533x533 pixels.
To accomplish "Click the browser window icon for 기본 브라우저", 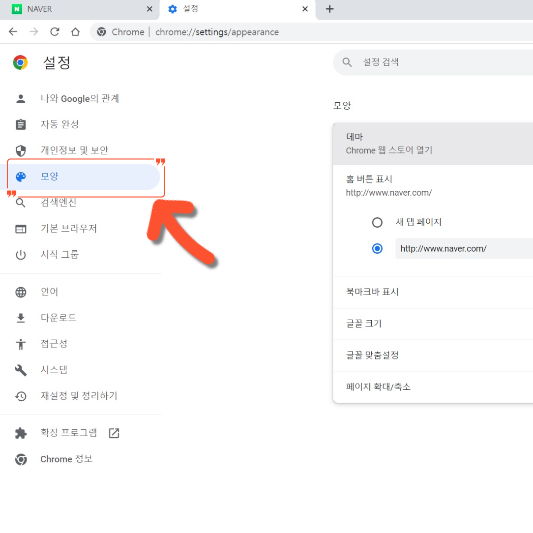I will [x=21, y=229].
